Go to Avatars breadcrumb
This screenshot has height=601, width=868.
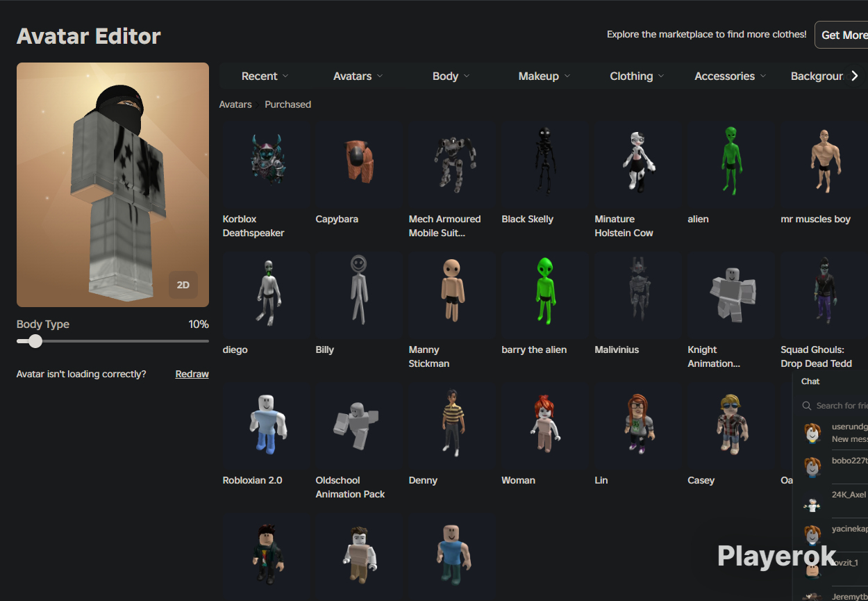tap(235, 104)
